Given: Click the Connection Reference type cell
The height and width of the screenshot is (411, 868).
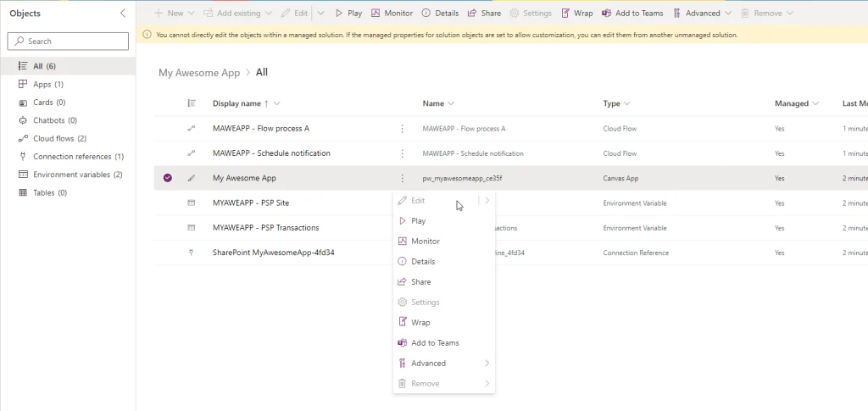Looking at the screenshot, I should tap(636, 253).
